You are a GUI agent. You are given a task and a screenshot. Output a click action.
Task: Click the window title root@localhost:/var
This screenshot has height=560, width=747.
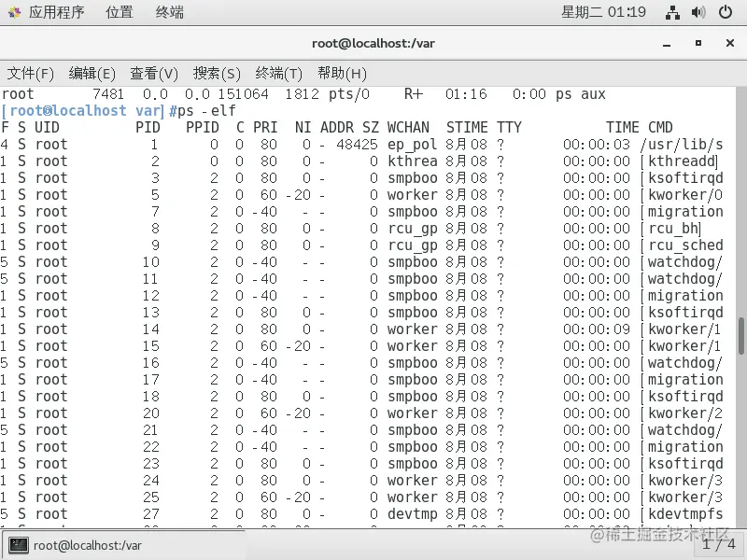(x=373, y=43)
